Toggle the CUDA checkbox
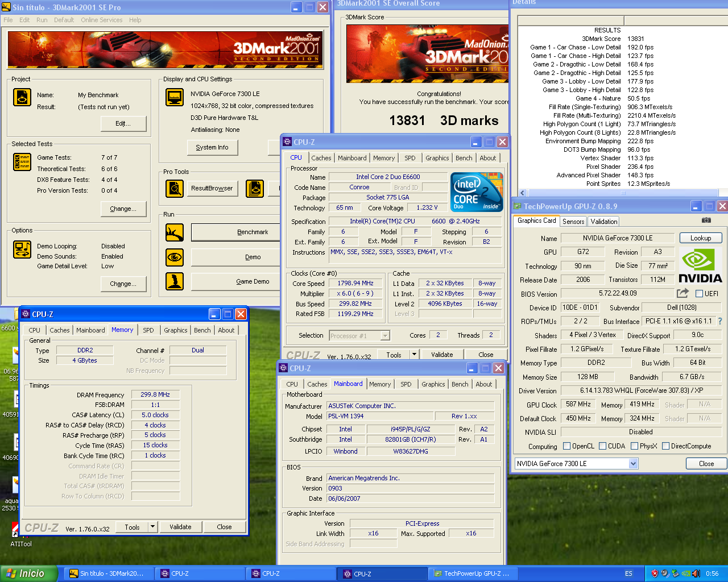Viewport: 728px width, 582px height. 602,446
